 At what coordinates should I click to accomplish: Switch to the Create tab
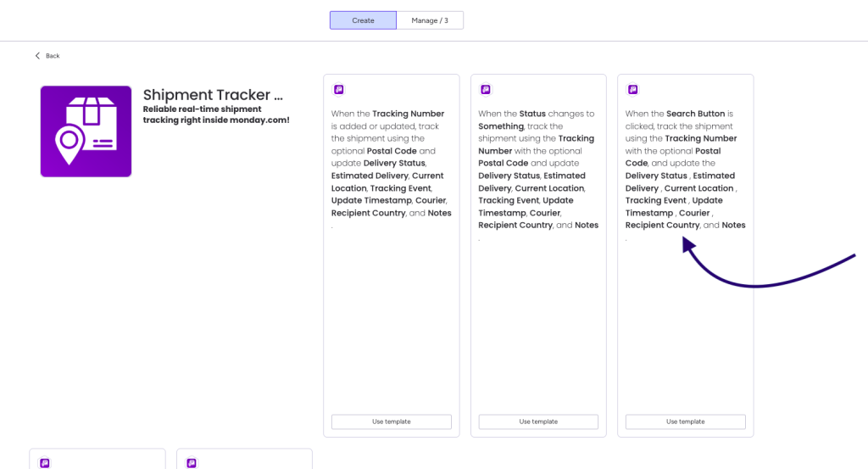tap(363, 20)
